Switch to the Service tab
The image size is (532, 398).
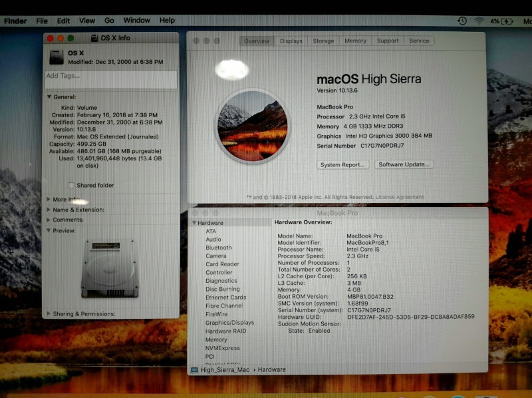[419, 41]
